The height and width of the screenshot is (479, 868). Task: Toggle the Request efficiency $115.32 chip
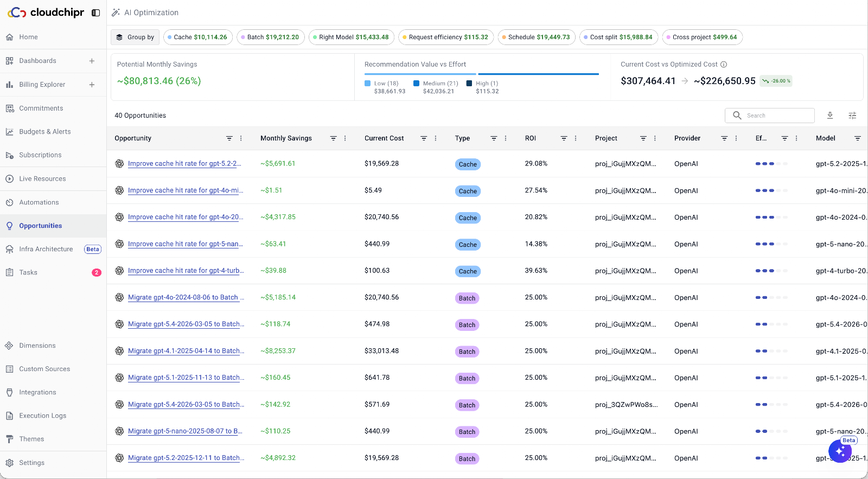[446, 37]
